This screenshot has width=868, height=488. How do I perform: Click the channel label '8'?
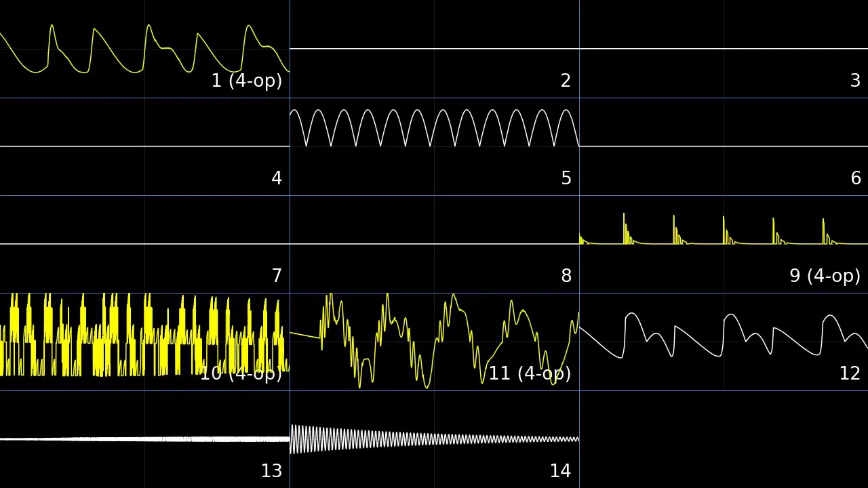[x=566, y=277]
